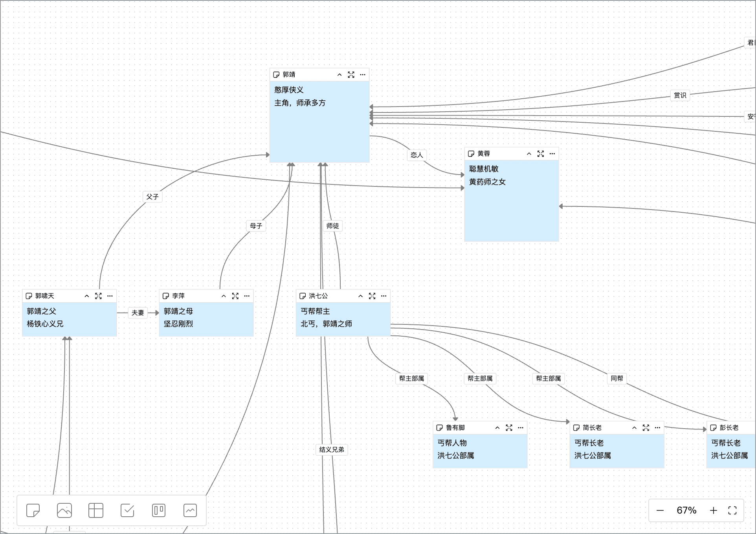Click 丐帮长老 text in 简长老 card

(x=589, y=443)
